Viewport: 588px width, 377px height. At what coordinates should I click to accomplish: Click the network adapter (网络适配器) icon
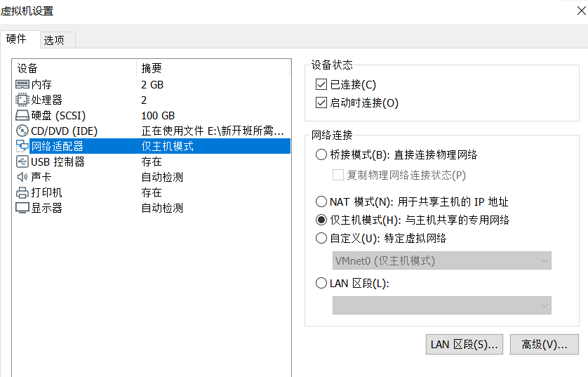click(22, 146)
